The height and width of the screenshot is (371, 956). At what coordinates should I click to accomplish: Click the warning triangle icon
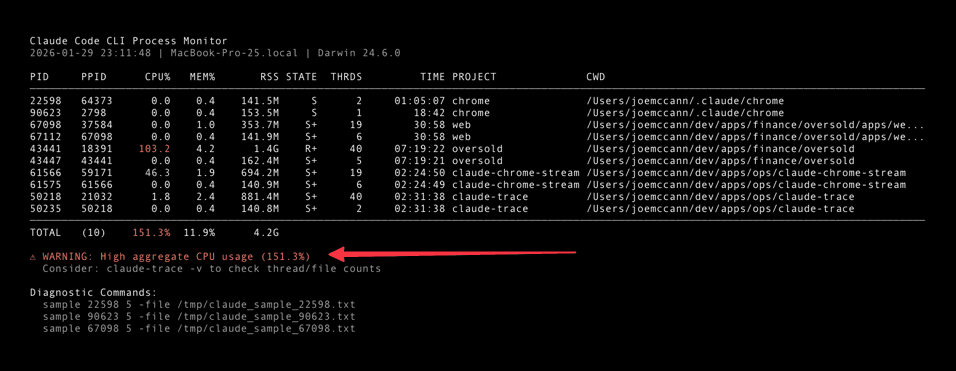coord(34,257)
